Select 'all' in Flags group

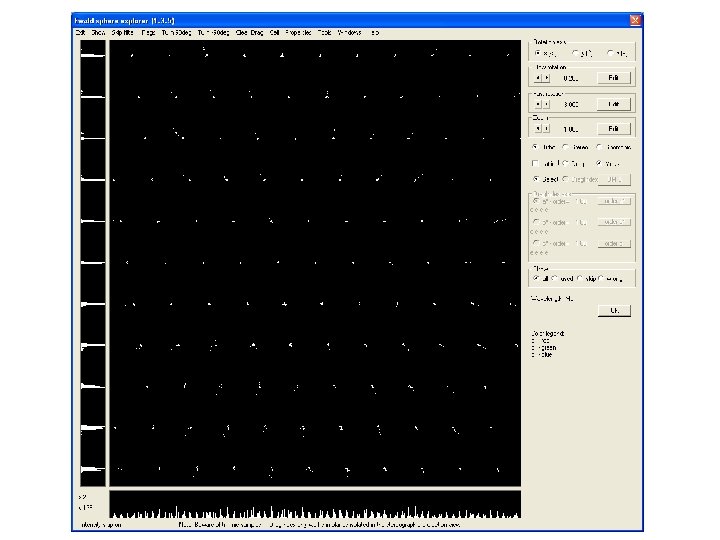(x=536, y=279)
